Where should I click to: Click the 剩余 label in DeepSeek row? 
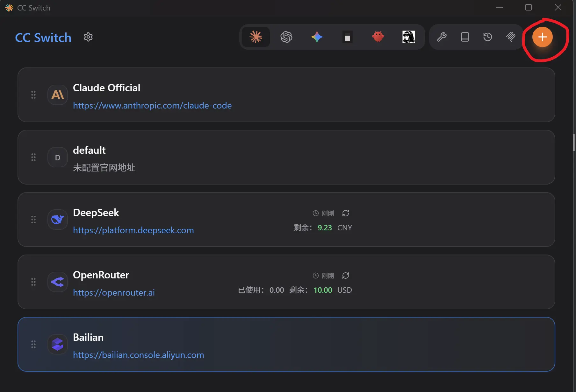point(303,228)
